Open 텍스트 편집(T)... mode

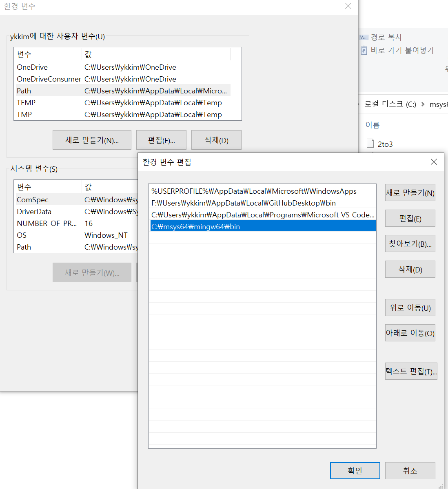411,372
